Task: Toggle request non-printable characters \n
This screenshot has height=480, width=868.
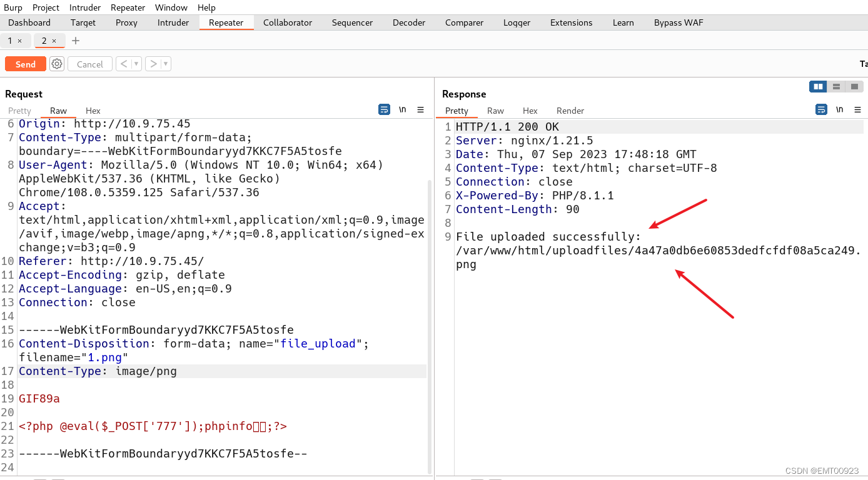Action: coord(402,109)
